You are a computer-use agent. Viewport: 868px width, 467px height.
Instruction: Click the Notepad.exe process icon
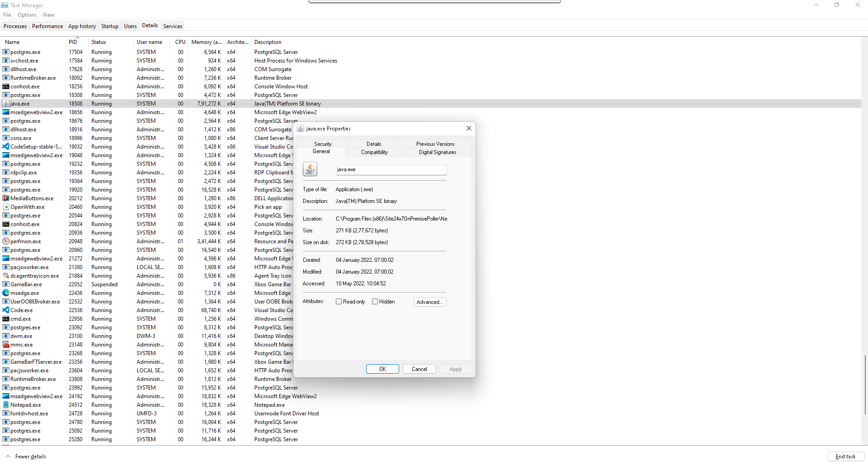pos(6,405)
